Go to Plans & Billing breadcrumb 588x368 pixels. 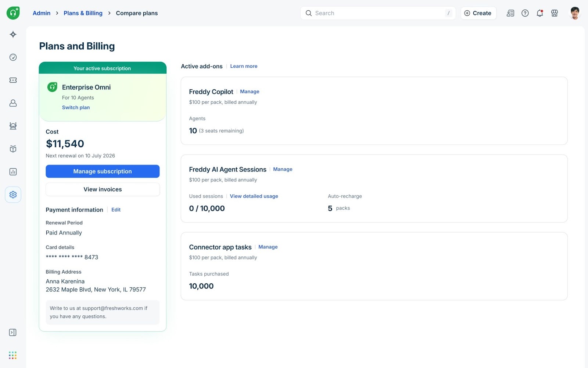[83, 13]
